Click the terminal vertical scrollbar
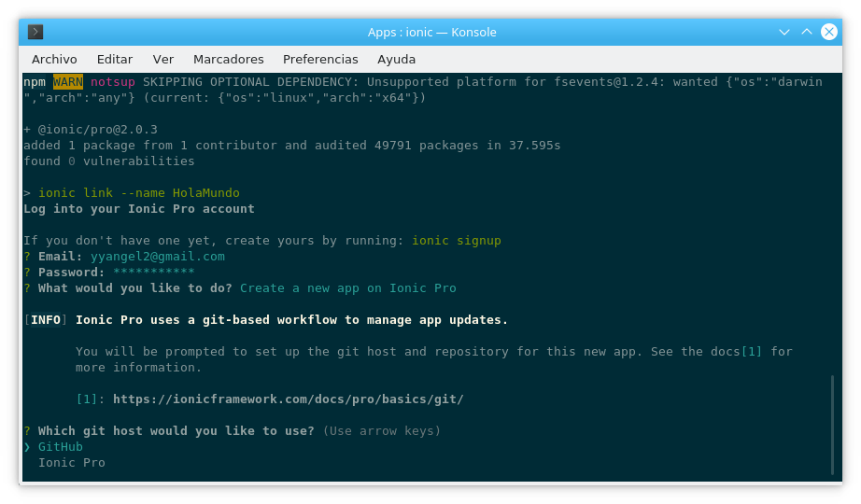 click(832, 425)
